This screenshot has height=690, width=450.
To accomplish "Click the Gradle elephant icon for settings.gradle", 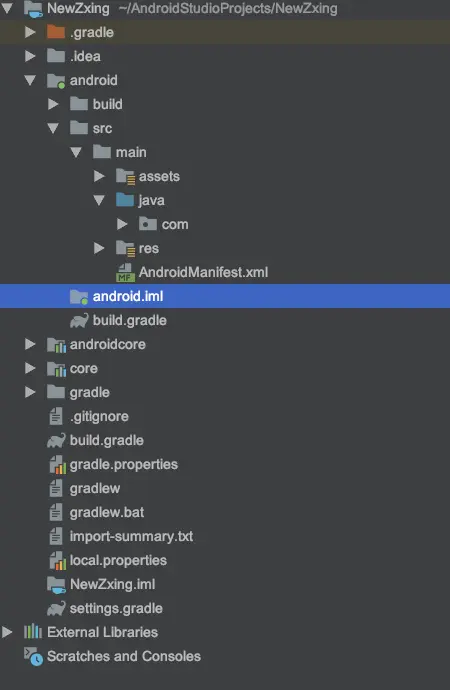I will [56, 608].
